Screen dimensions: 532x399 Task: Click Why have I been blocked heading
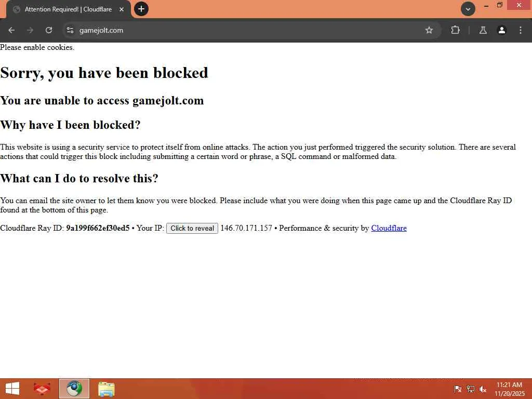pos(70,125)
